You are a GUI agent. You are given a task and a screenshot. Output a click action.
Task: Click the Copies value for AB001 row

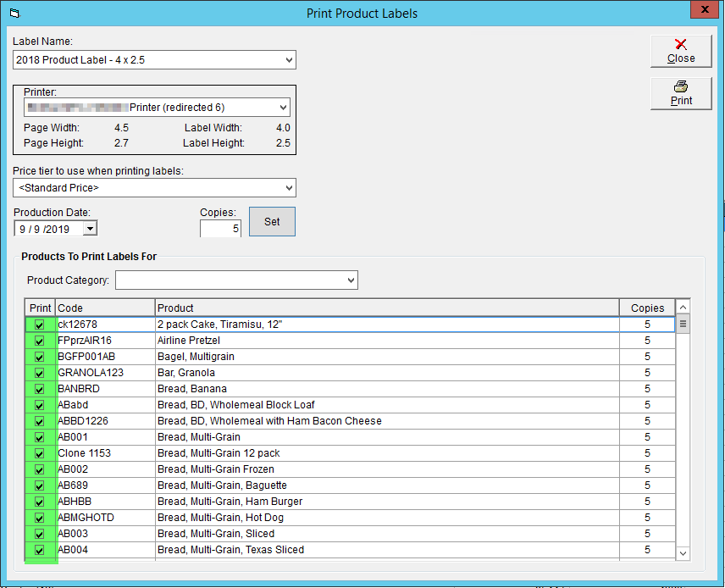coord(647,437)
